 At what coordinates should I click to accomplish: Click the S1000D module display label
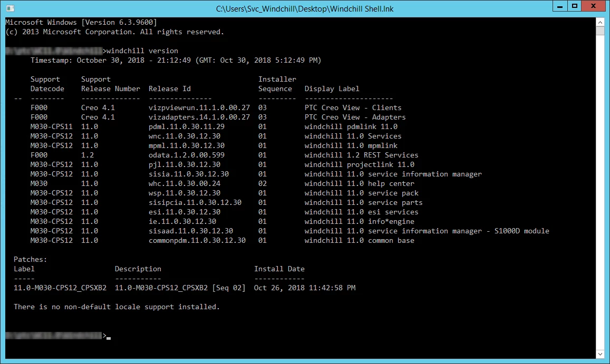427,231
